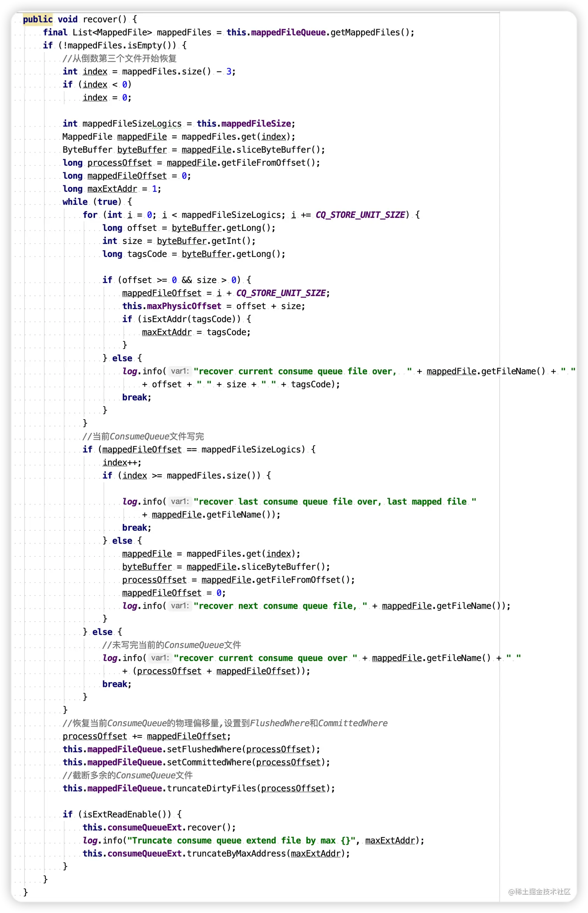Click the 'byteBuffer = mappedFile.sliceByteBuffer();' reassignment line
This screenshot has height=913, width=588.
[x=226, y=567]
